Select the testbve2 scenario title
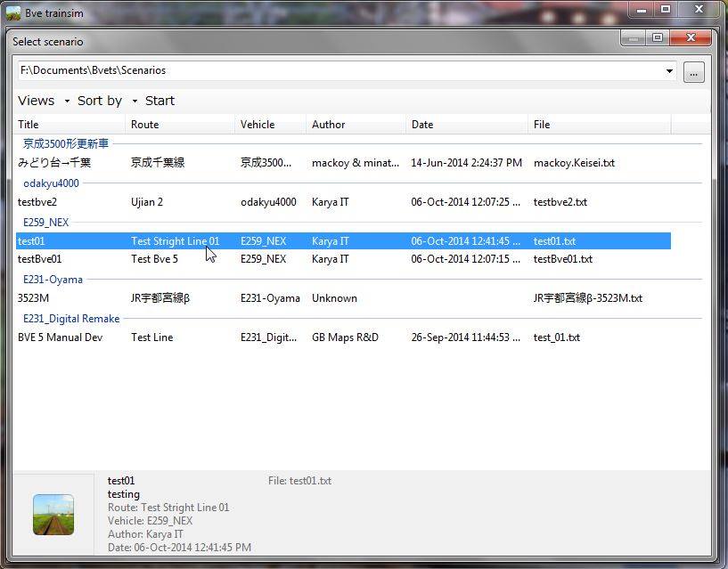Screen dimensions: 728x569 pos(37,202)
